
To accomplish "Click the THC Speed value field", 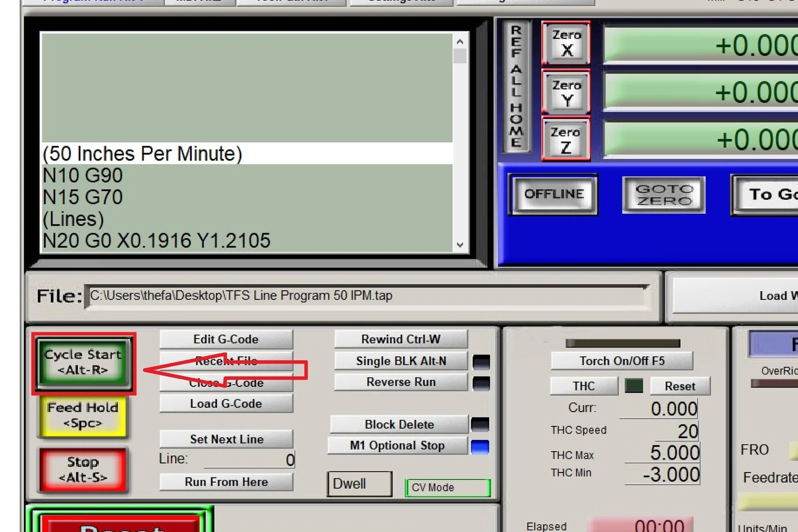I will (x=677, y=431).
